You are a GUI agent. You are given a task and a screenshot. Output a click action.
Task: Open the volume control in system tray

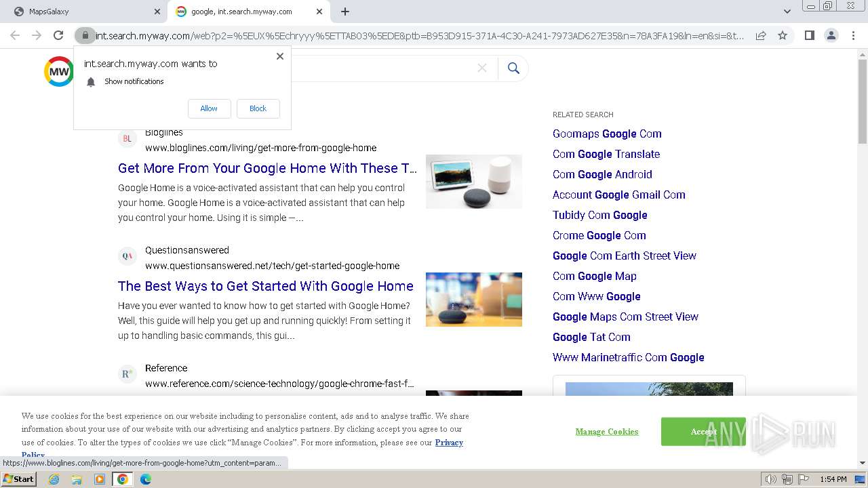pyautogui.click(x=770, y=479)
